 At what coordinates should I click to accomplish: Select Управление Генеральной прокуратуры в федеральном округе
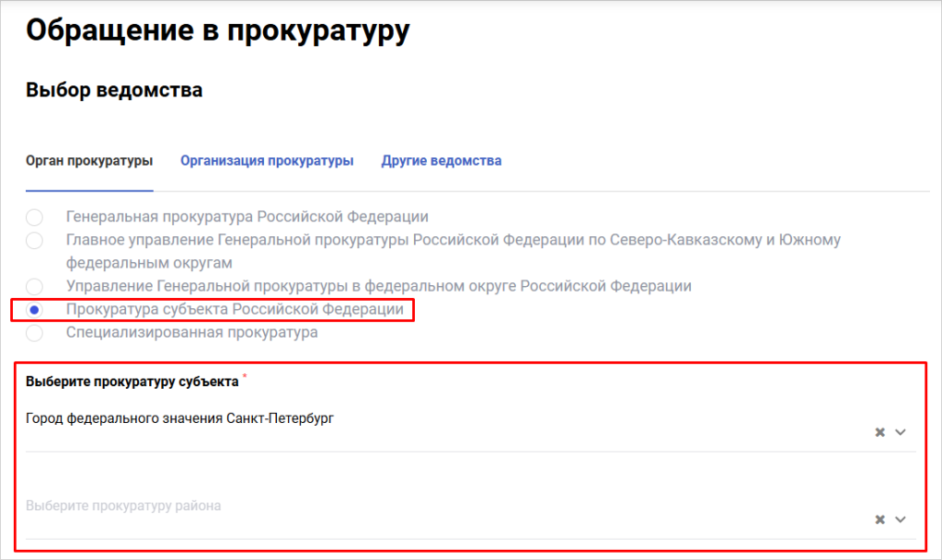(34, 287)
